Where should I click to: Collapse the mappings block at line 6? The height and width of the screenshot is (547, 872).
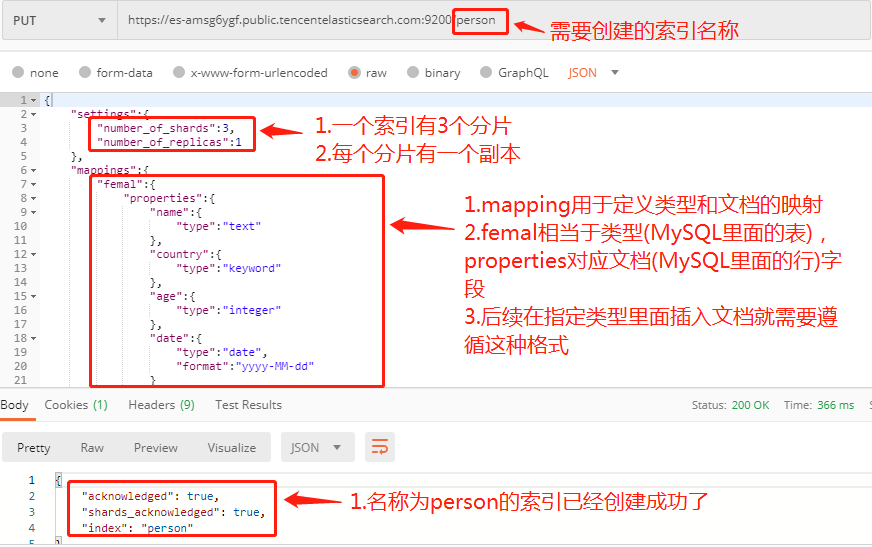click(x=34, y=171)
